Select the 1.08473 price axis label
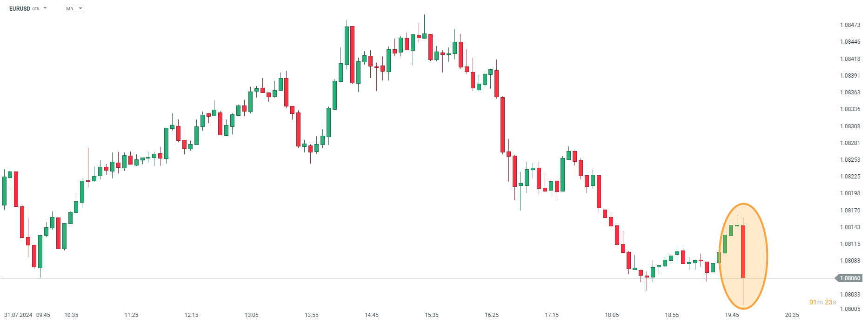868x323 pixels. pos(850,25)
